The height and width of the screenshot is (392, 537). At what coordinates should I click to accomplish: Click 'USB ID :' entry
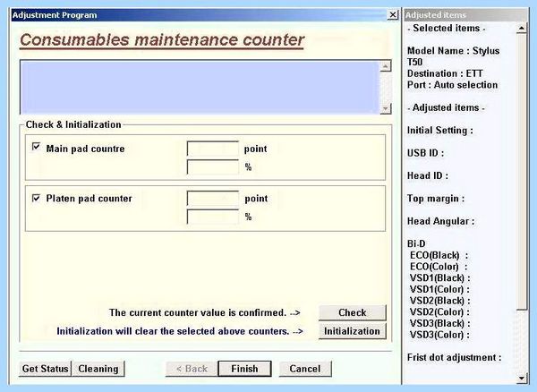point(425,153)
